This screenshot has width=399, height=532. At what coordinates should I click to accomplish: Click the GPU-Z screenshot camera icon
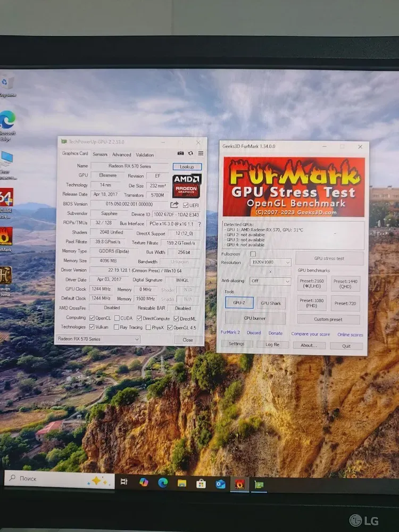181,154
